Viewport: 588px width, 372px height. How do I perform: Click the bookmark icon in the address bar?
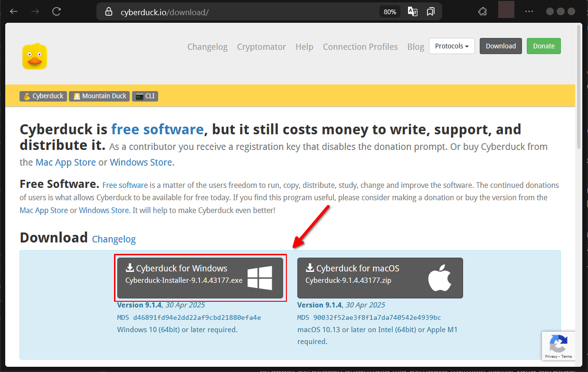[x=431, y=12]
